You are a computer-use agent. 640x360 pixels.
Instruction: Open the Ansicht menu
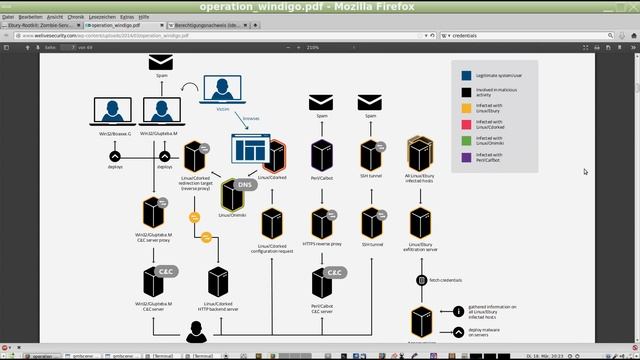(55, 17)
